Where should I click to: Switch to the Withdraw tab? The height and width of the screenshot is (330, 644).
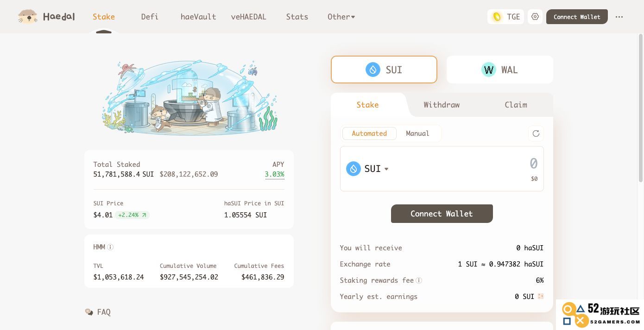point(442,105)
